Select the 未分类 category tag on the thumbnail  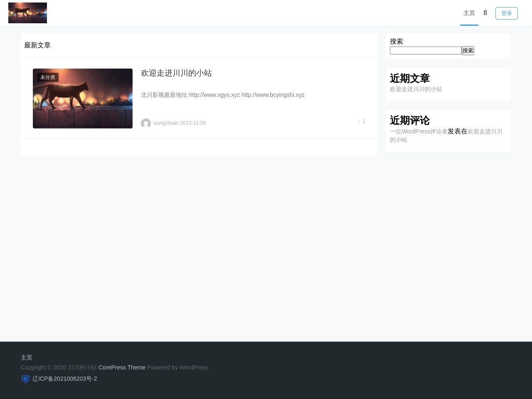pos(48,77)
